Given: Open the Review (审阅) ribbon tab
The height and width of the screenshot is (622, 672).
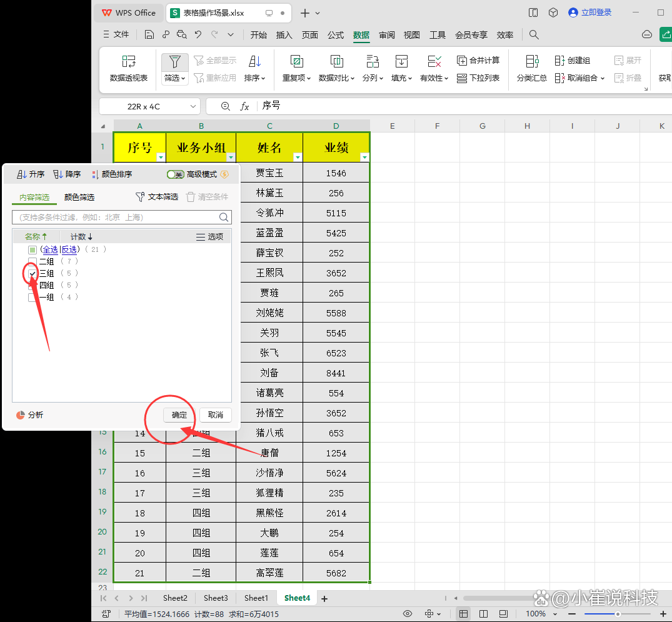Looking at the screenshot, I should tap(386, 35).
